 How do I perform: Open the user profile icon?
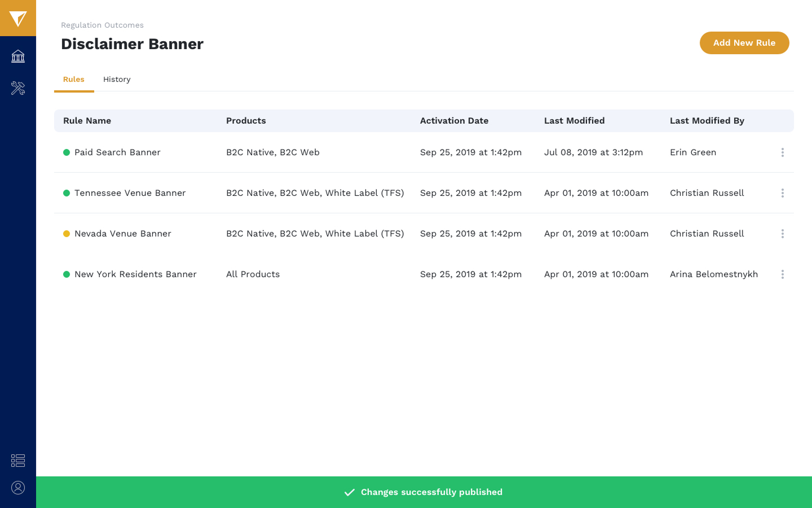point(18,488)
